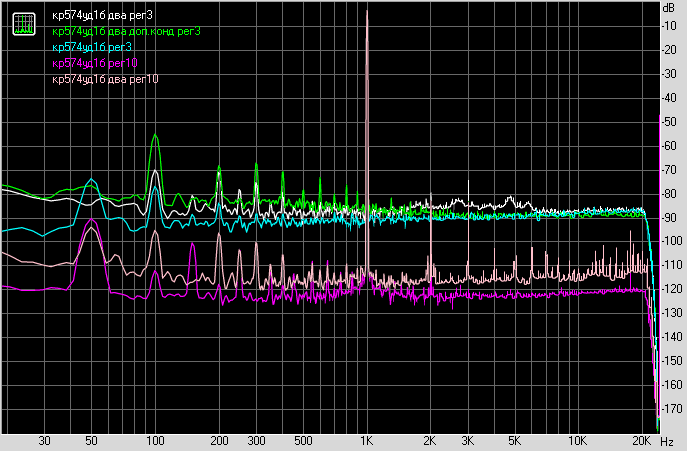Click the 300 label on the frequency axis

[x=256, y=441]
